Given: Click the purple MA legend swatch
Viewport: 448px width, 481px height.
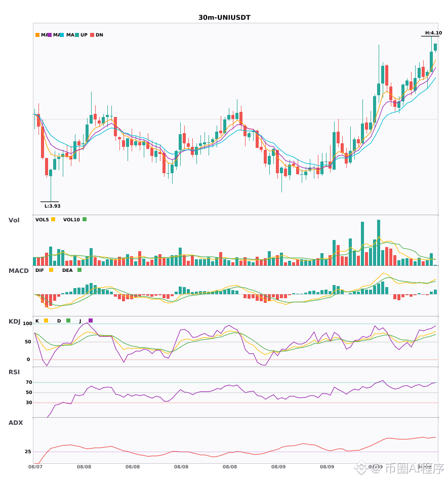Looking at the screenshot, I should point(50,35).
